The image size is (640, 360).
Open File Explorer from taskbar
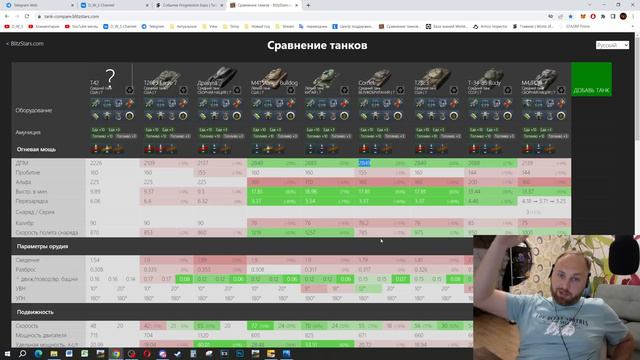pyautogui.click(x=53, y=353)
